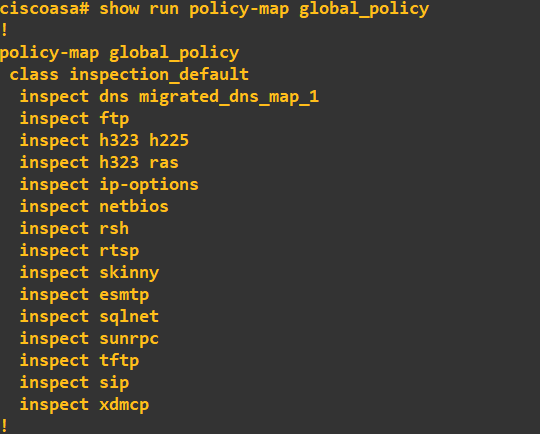Click the 'inspect esmtp' line
Image resolution: width=540 pixels, height=434 pixels.
tap(84, 295)
